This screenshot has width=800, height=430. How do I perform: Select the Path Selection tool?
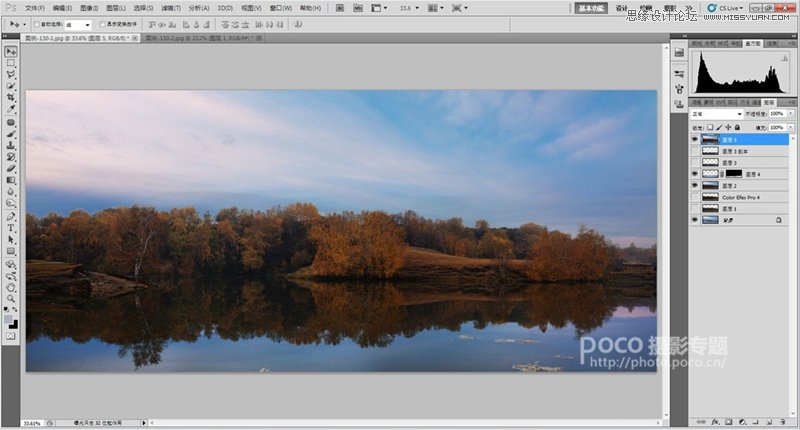[11, 239]
